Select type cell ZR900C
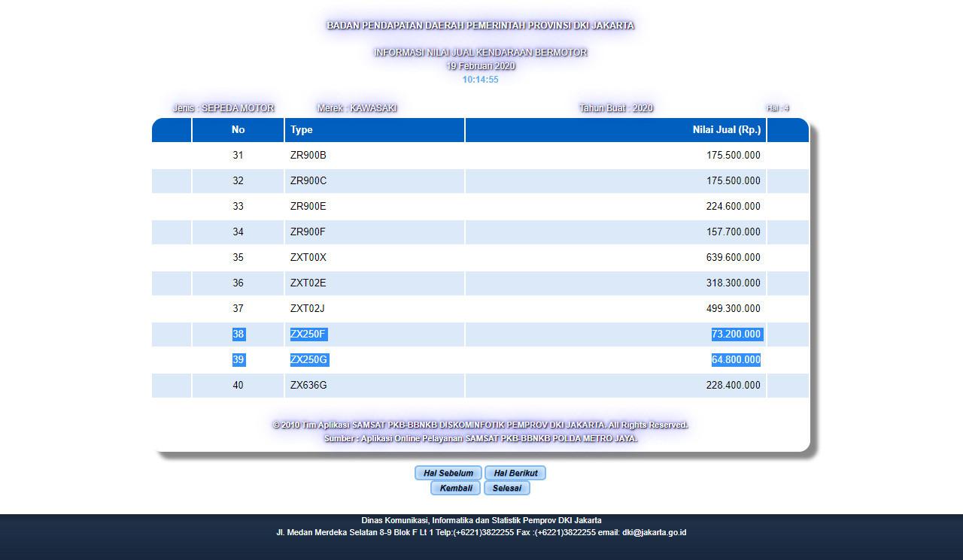The height and width of the screenshot is (560, 963). (x=308, y=181)
